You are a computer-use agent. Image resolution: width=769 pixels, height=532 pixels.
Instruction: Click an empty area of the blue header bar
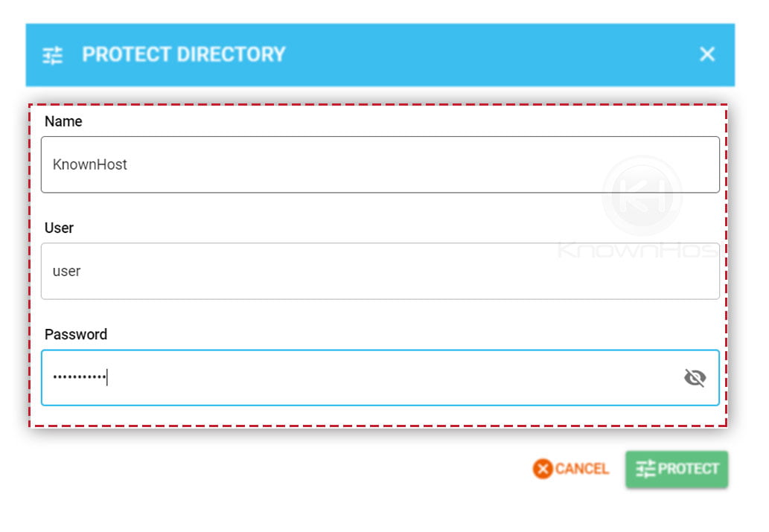[491, 54]
